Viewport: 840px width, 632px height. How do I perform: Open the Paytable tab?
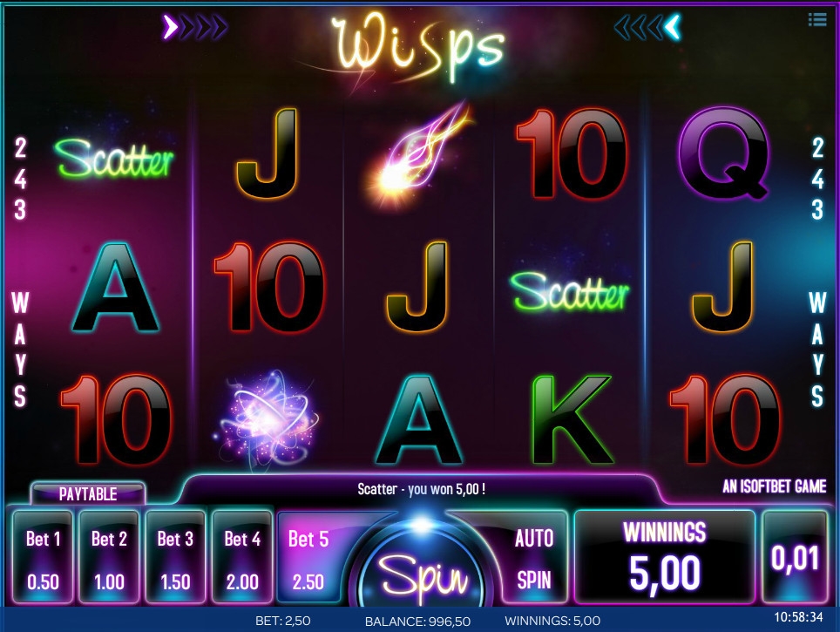coord(88,493)
